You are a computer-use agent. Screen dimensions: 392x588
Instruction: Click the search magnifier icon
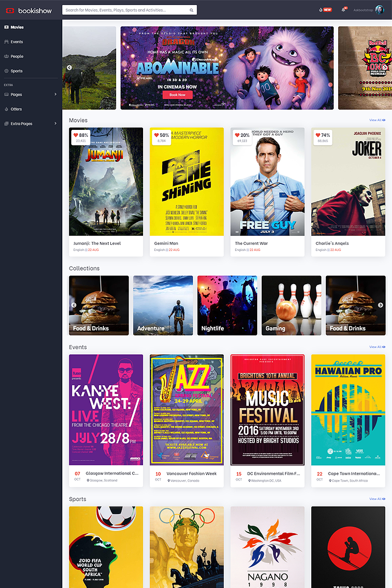tap(192, 10)
